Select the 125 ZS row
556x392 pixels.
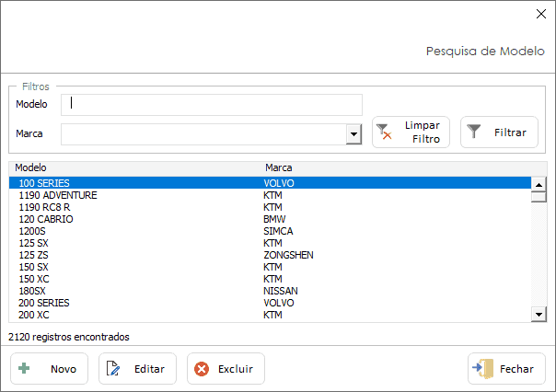coord(270,255)
